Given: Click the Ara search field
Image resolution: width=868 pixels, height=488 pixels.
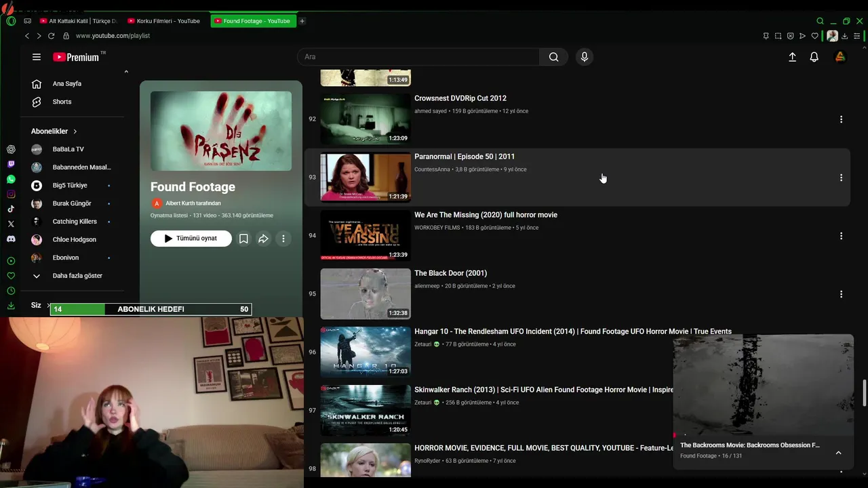Looking at the screenshot, I should click(x=418, y=57).
